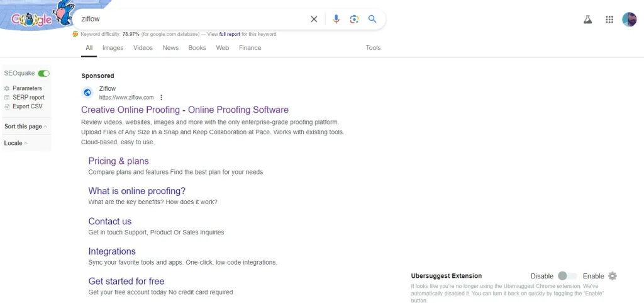Viewport: 644px width, 303px height.
Task: Click the Export CSV icon
Action: 6,106
